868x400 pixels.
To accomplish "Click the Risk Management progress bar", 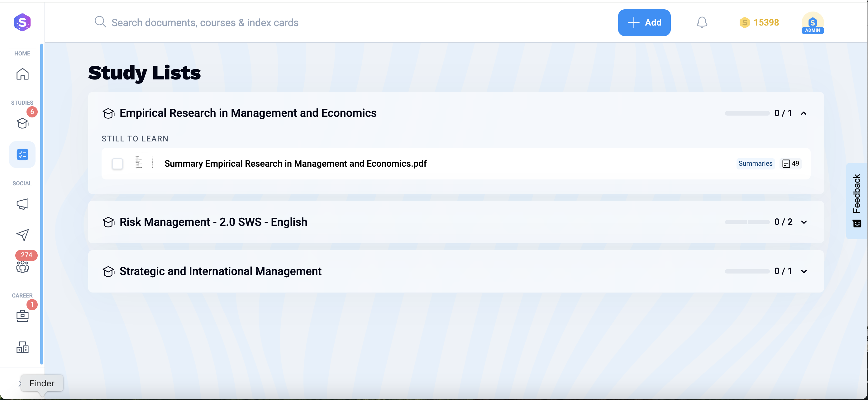I will point(747,222).
